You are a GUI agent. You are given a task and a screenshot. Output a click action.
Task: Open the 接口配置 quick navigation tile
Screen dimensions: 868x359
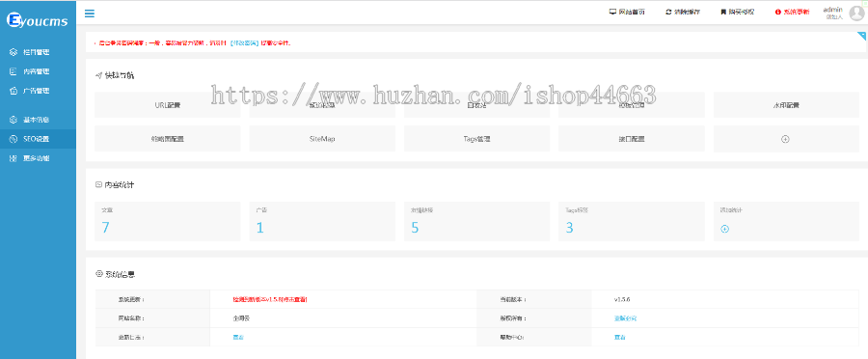click(632, 139)
